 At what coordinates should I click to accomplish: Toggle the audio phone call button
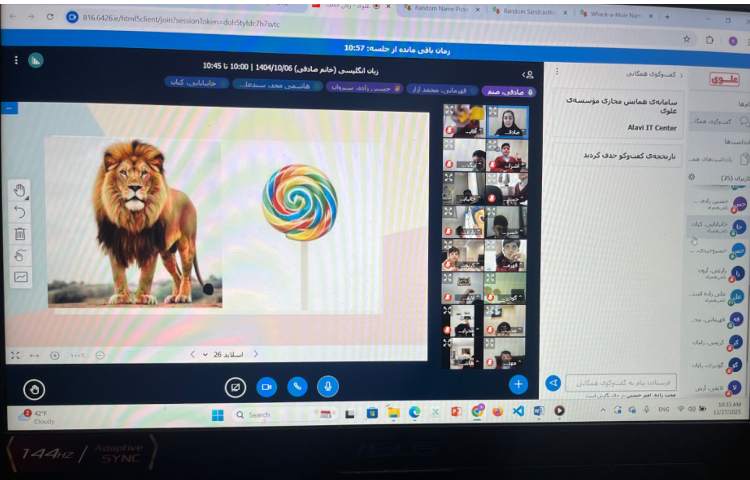point(297,386)
